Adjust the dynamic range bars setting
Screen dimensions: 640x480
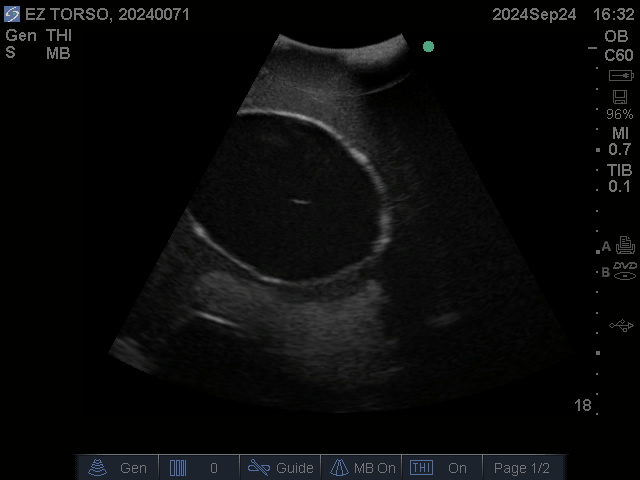pyautogui.click(x=199, y=468)
